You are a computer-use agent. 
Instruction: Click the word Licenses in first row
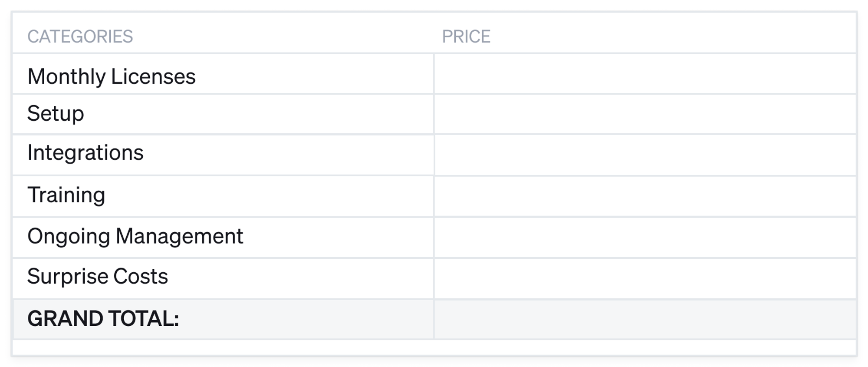(153, 76)
